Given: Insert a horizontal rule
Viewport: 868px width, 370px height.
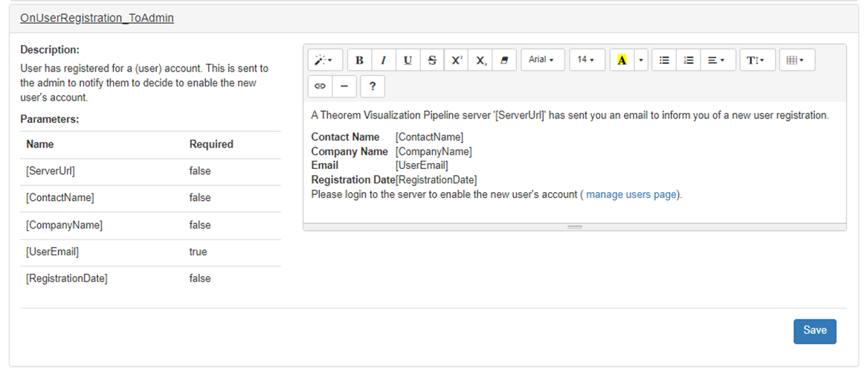Looking at the screenshot, I should [x=344, y=86].
